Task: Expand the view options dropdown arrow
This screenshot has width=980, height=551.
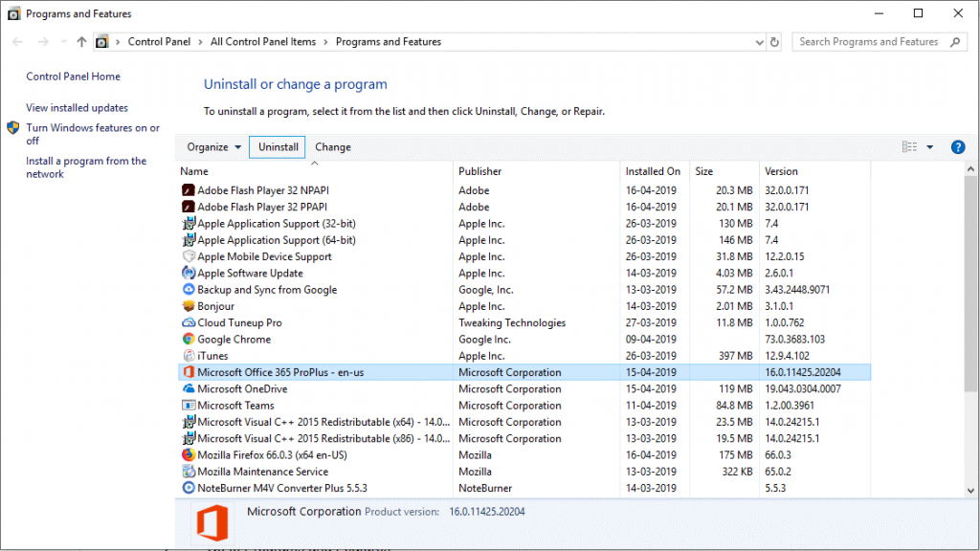Action: point(930,147)
